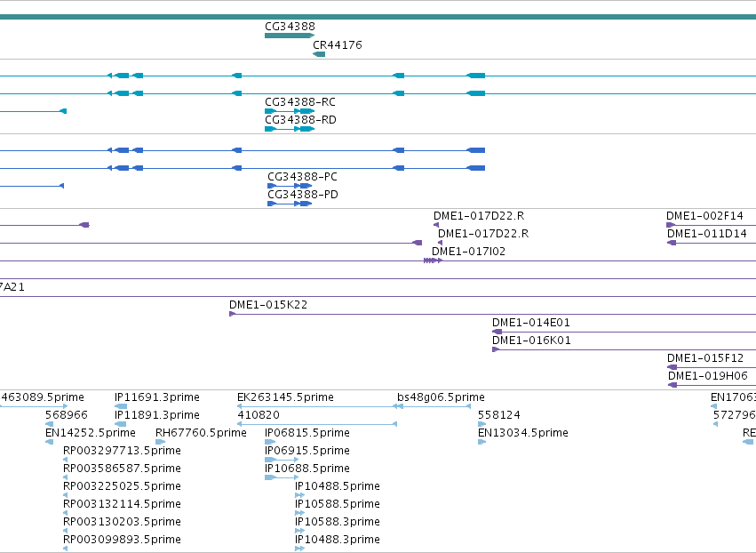Screen dimensions: 756x553
Task: Click the 558124 EST label
Action: pos(498,415)
